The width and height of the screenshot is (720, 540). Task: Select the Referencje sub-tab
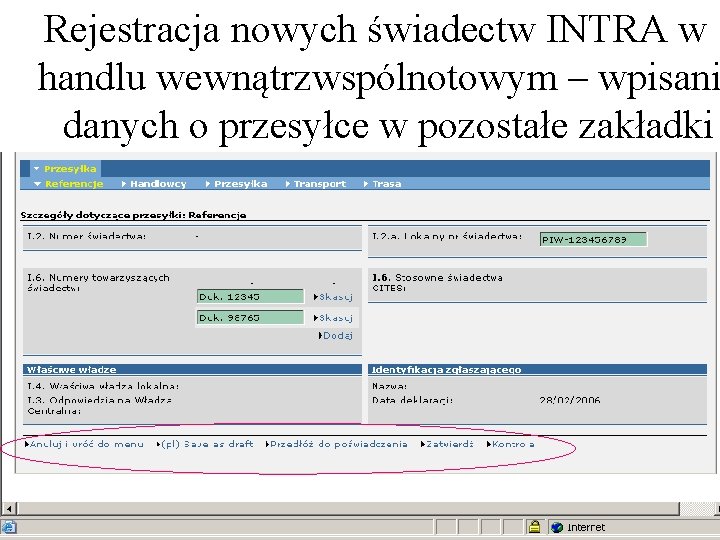pos(74,184)
